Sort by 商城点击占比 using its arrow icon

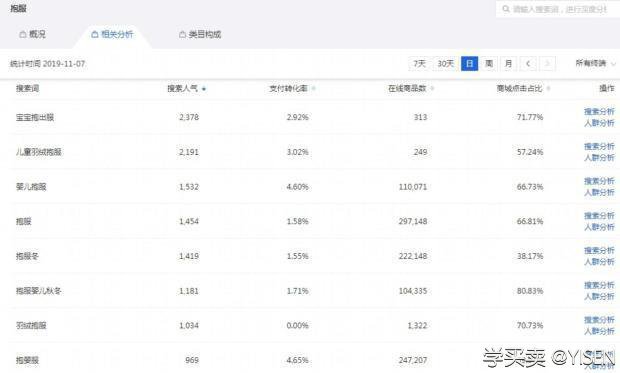(548, 89)
